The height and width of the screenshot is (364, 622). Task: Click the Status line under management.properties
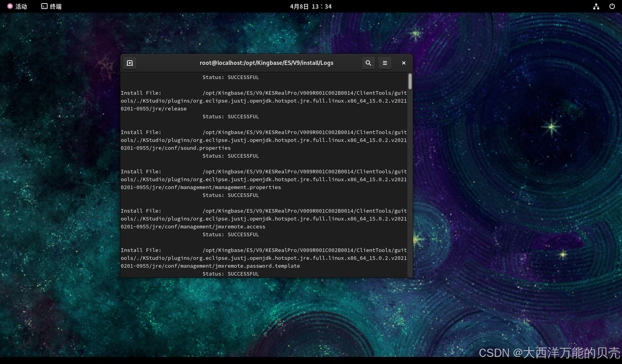point(231,195)
